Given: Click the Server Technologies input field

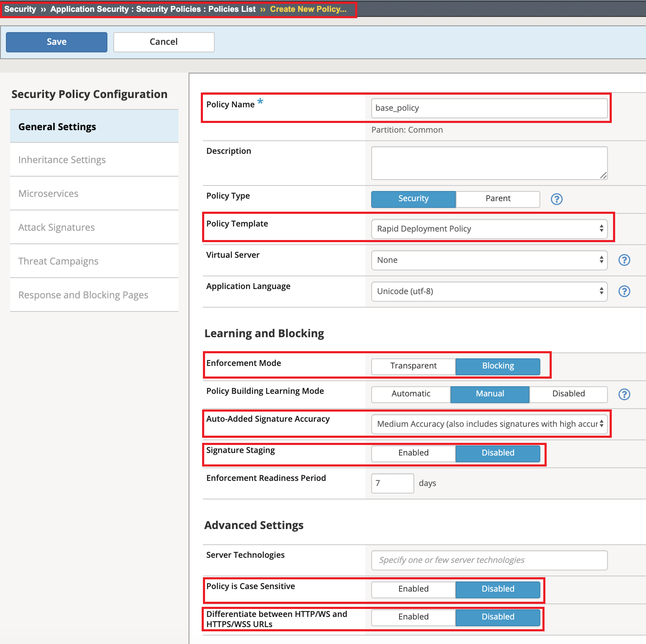Looking at the screenshot, I should 490,560.
